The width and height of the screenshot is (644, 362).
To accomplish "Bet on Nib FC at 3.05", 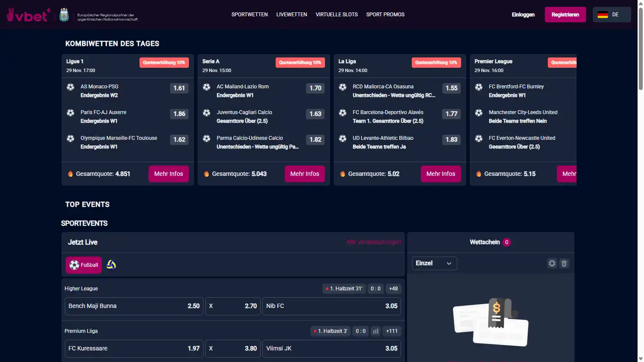I will (x=331, y=306).
